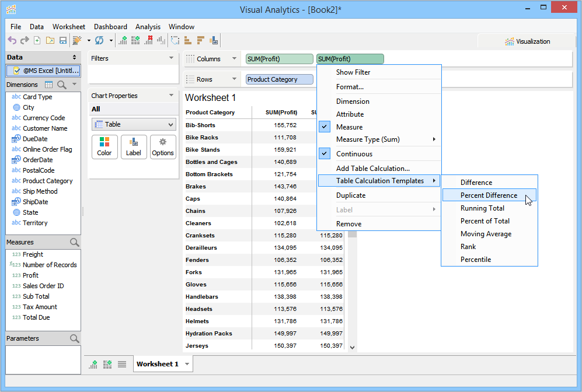582x392 pixels.
Task: Click the save disk icon in toolbar
Action: click(x=61, y=40)
